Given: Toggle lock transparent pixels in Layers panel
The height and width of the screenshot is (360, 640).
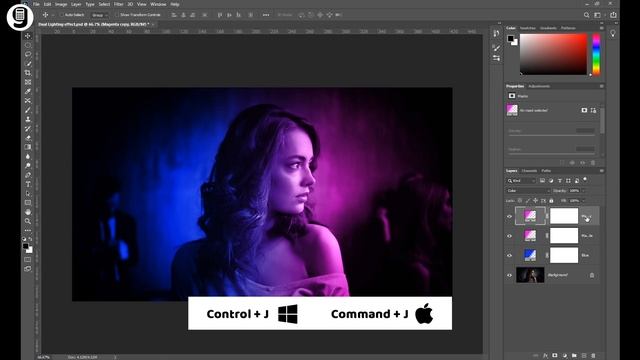Looking at the screenshot, I should click(520, 200).
